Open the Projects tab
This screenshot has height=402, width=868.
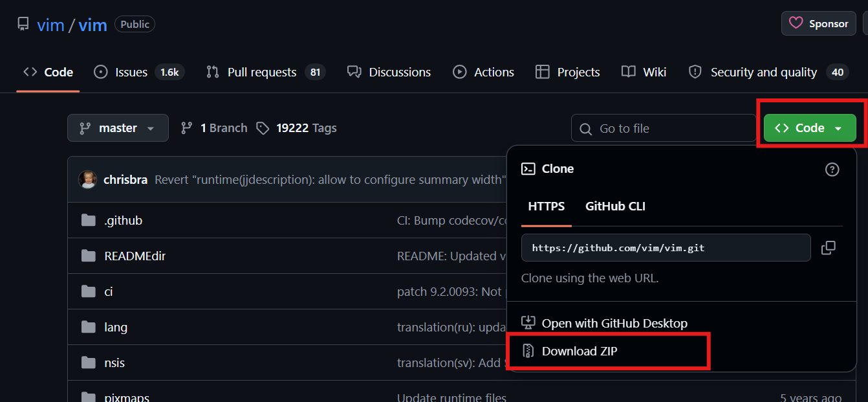pos(568,72)
